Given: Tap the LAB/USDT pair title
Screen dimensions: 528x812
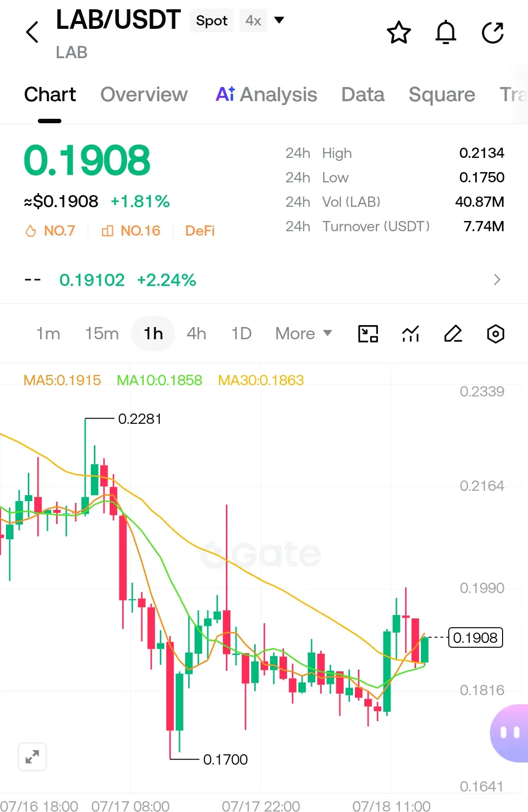Looking at the screenshot, I should 118,20.
